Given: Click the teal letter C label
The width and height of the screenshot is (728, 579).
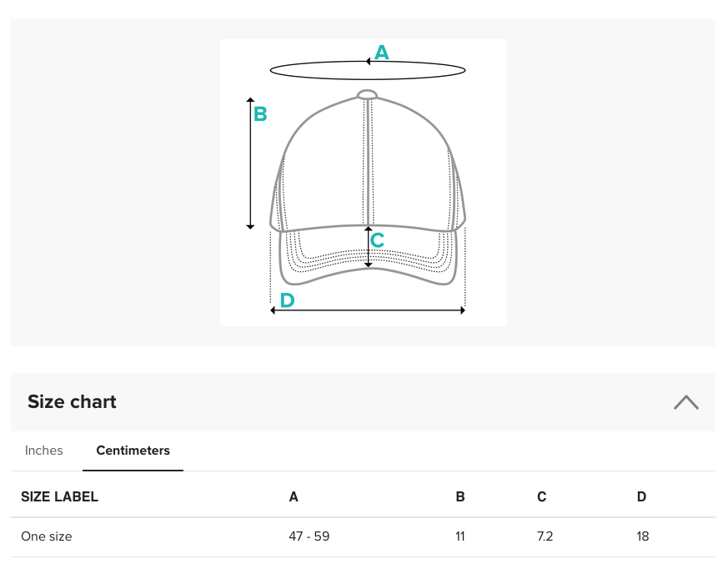Looking at the screenshot, I should pos(378,240).
